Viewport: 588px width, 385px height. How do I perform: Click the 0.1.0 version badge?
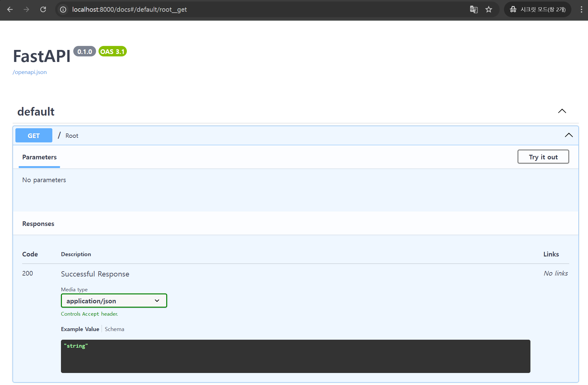[85, 51]
